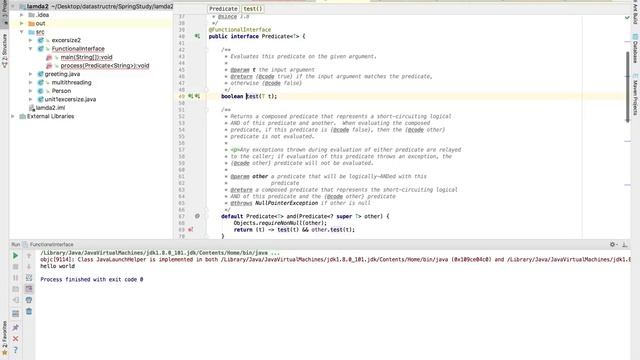Click the java executable path line in console
640x360 pixels.
click(160, 253)
